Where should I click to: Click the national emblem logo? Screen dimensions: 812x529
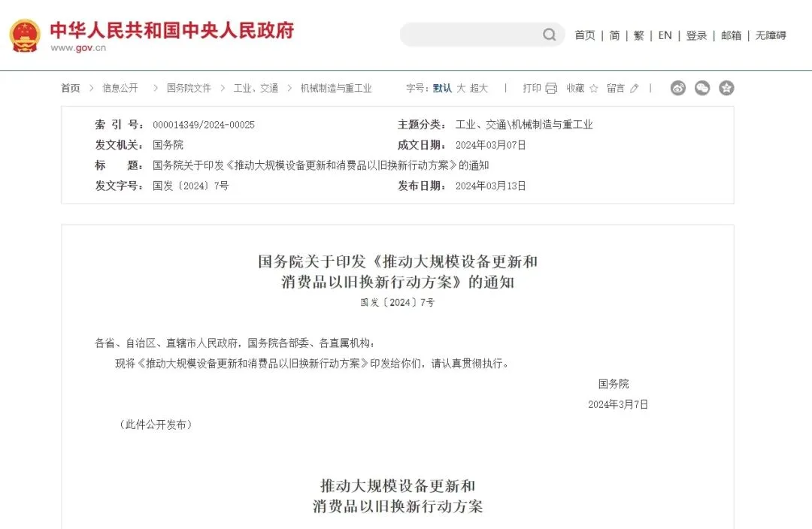point(25,36)
